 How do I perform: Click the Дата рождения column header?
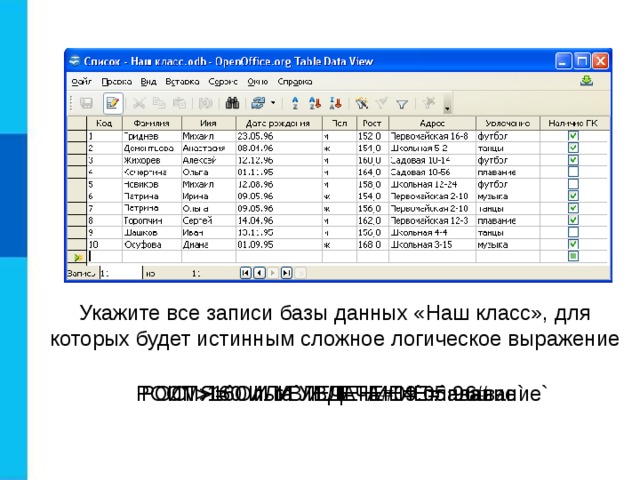coord(279,123)
